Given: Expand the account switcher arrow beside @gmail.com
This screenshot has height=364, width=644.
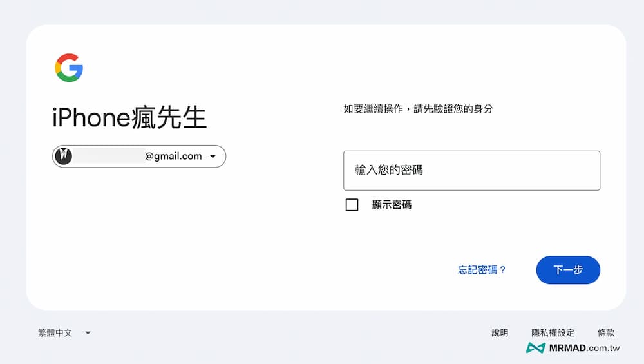Looking at the screenshot, I should (213, 157).
